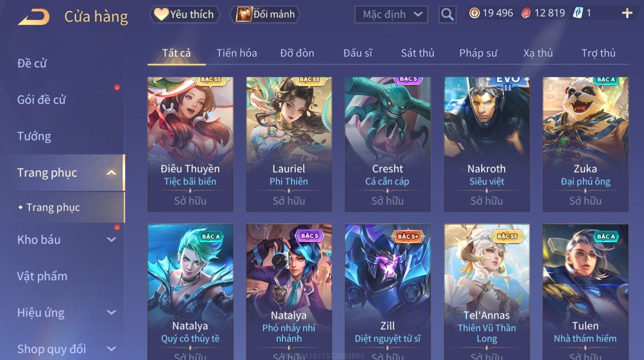Screen dimensions: 644x360
Task: Select the Nakroth Siêu việt skin card
Action: click(x=487, y=144)
